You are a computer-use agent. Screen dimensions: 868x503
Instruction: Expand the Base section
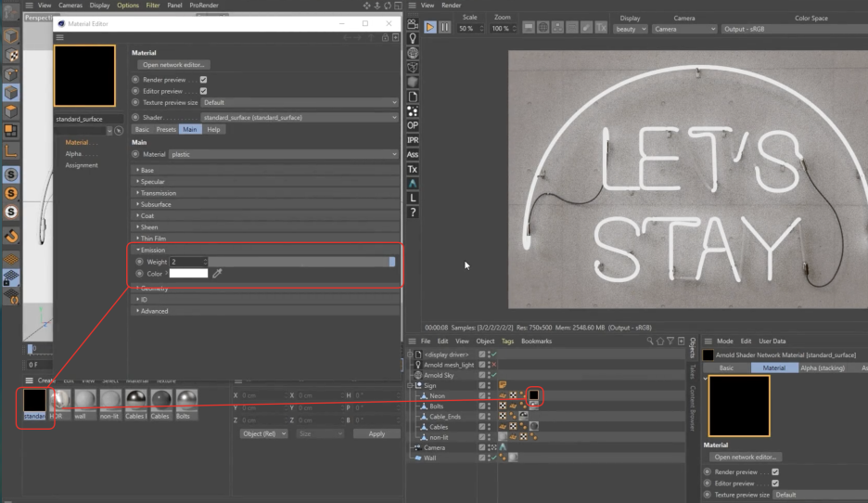coord(264,170)
